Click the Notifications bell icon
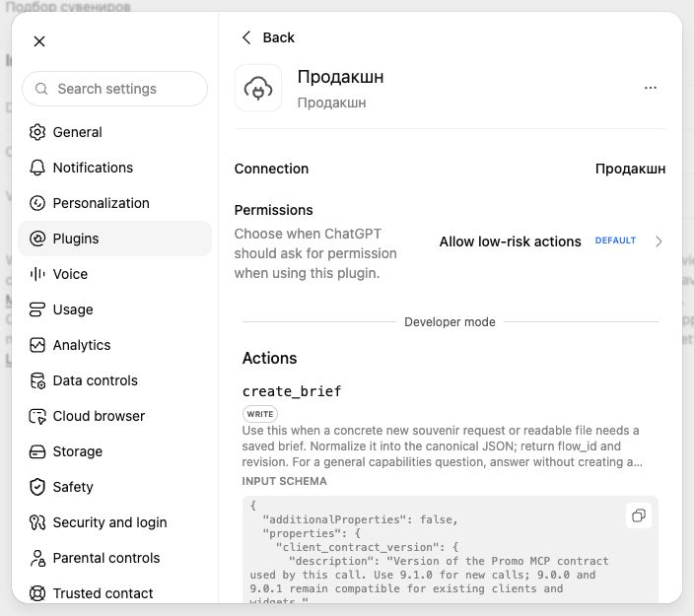This screenshot has height=616, width=694. click(37, 168)
